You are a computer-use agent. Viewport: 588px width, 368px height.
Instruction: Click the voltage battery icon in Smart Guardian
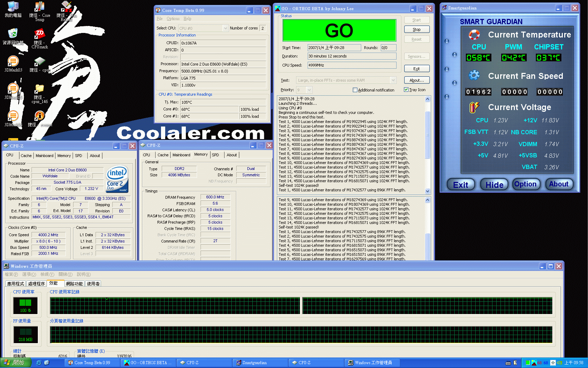(x=474, y=107)
